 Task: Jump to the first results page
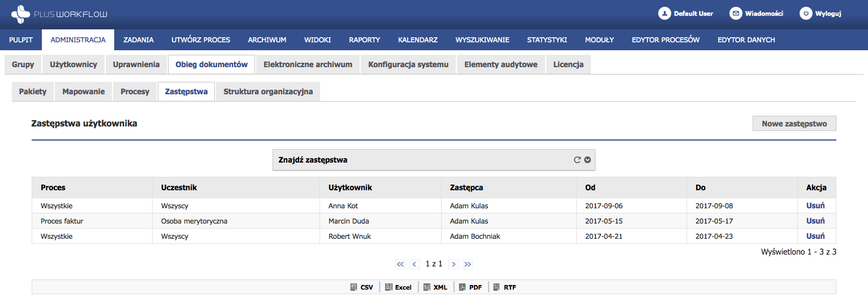pyautogui.click(x=400, y=264)
